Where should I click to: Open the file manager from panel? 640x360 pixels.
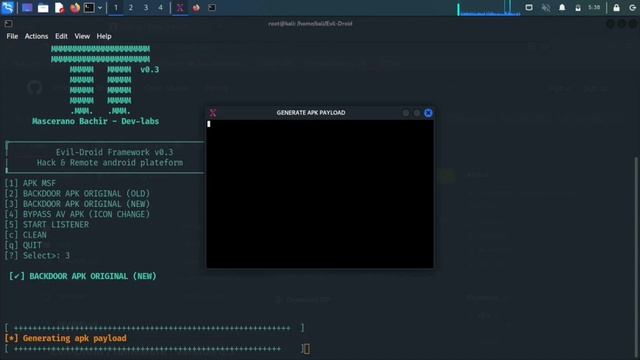(x=43, y=8)
